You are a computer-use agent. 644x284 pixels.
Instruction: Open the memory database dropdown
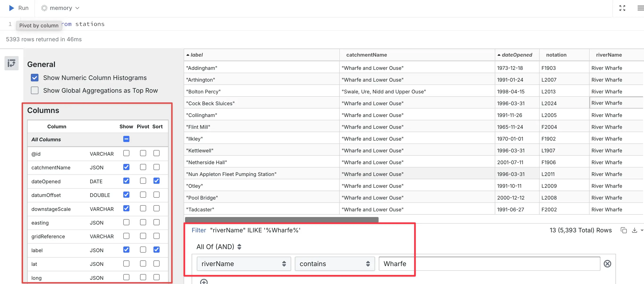tap(61, 8)
